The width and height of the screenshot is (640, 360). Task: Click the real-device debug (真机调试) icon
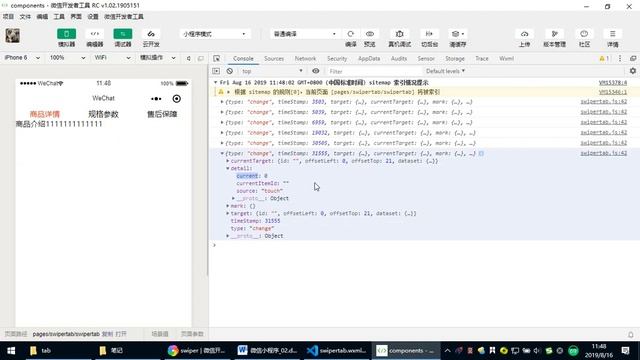click(x=400, y=34)
